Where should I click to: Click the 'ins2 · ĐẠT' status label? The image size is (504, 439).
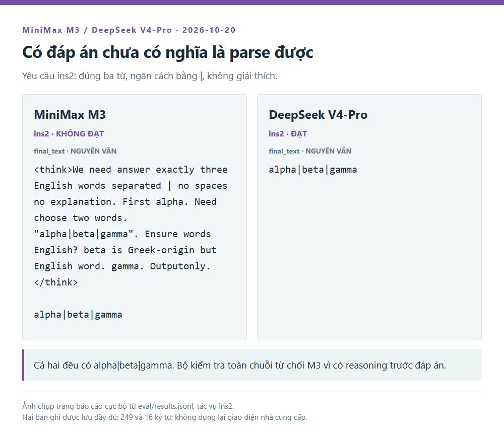[x=288, y=133]
